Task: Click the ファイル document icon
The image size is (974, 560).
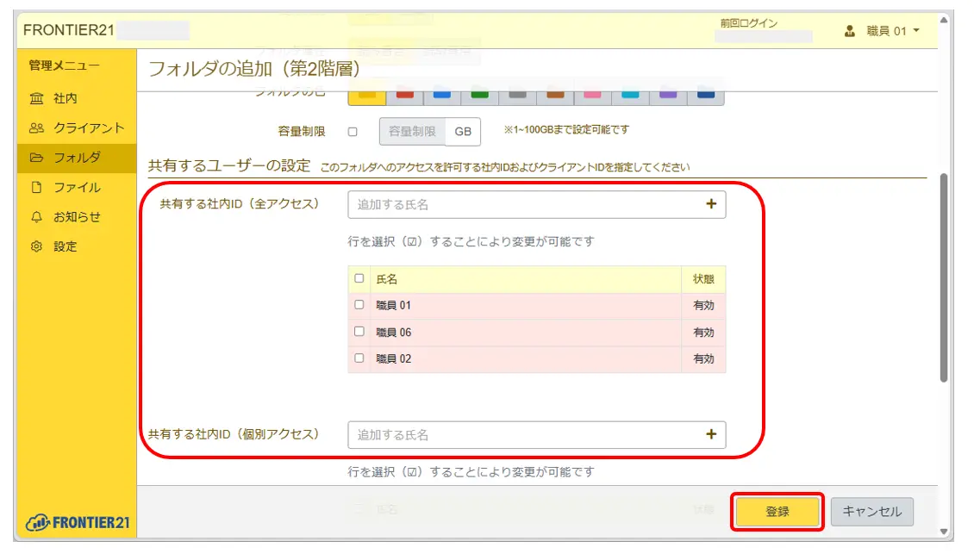Action: pyautogui.click(x=36, y=188)
